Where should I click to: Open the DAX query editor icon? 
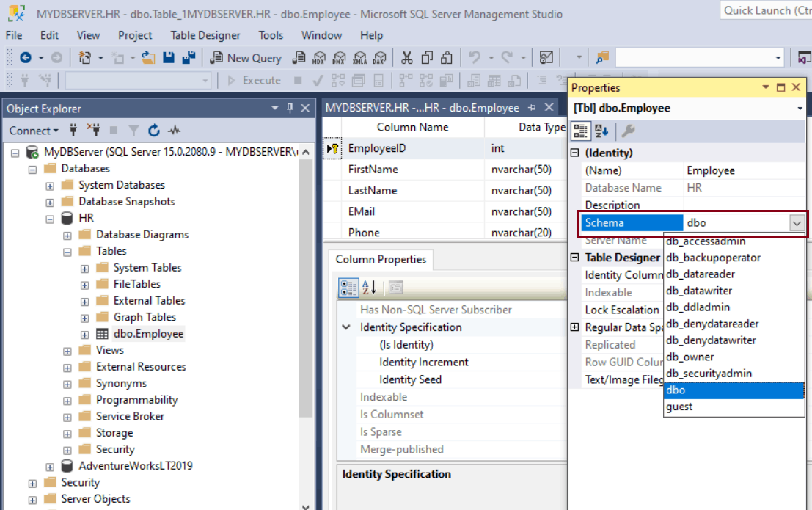coord(378,57)
